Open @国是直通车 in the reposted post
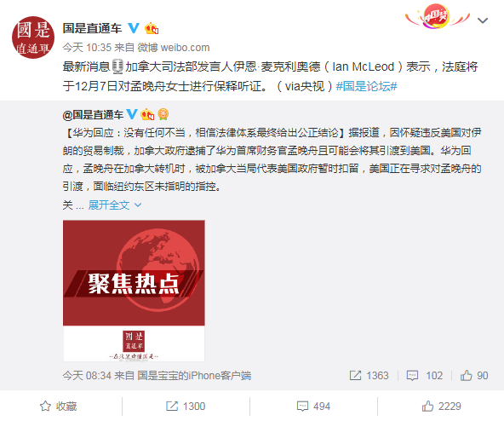This screenshot has width=504, height=421. click(x=93, y=115)
